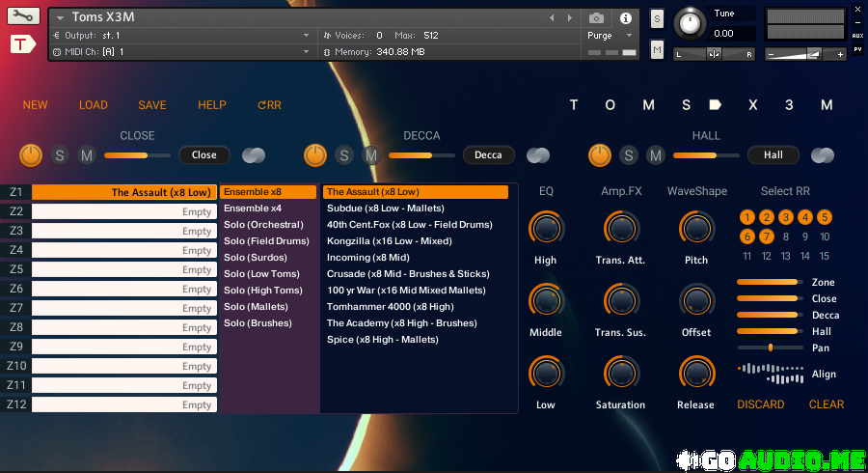This screenshot has height=473, width=868.
Task: Open the wrench instrument edit icon
Action: (x=23, y=15)
